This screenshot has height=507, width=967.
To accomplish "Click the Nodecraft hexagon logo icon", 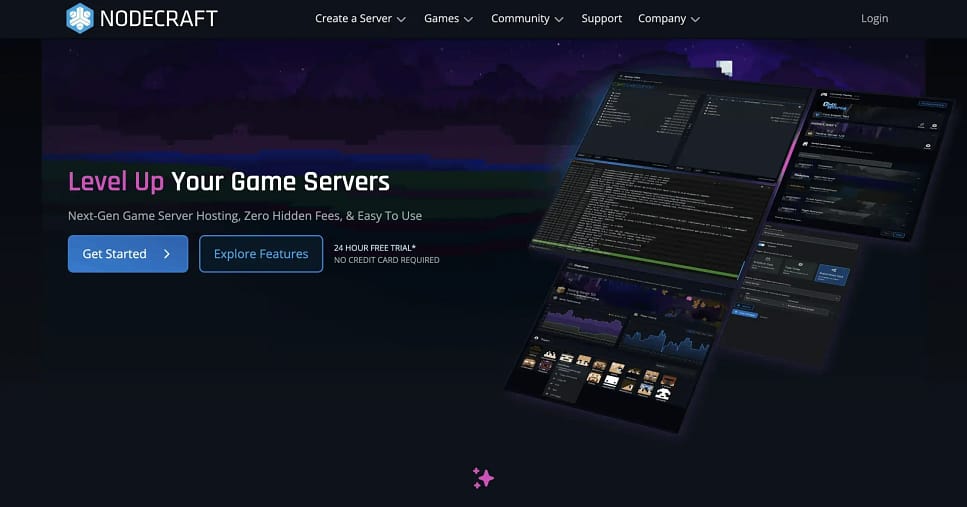I will pyautogui.click(x=80, y=18).
